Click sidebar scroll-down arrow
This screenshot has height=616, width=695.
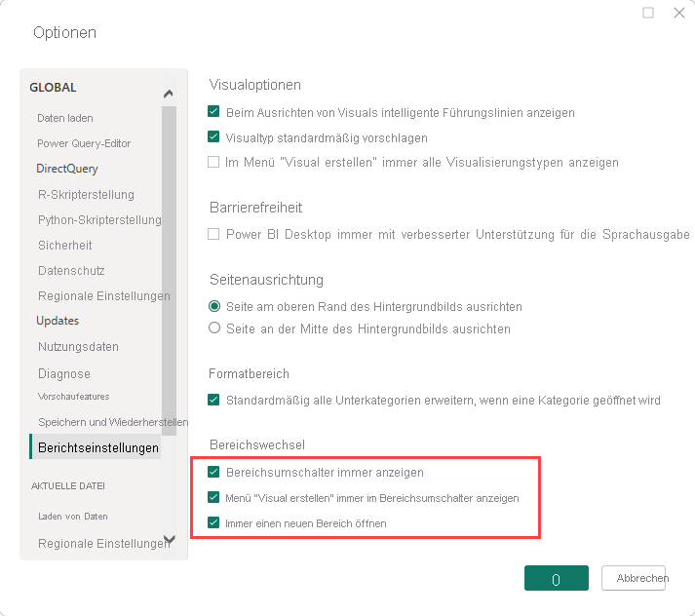tap(169, 539)
